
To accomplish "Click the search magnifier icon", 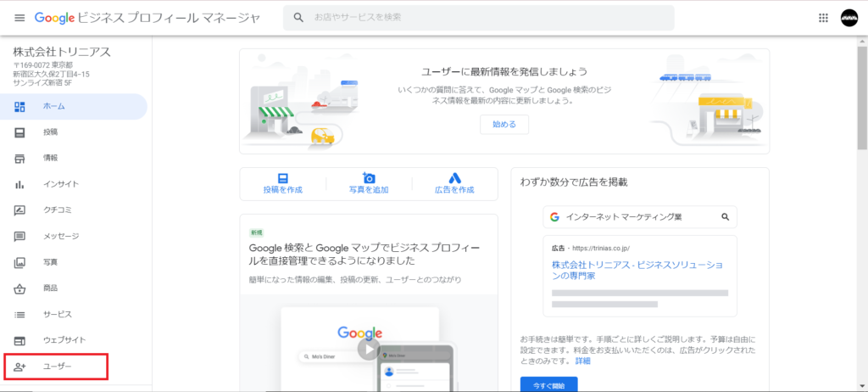I will pyautogui.click(x=298, y=17).
